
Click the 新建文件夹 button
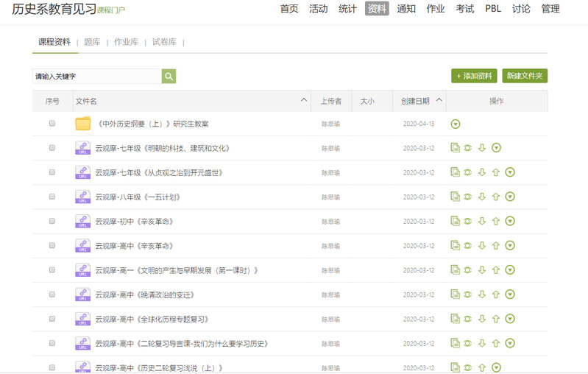pos(525,76)
